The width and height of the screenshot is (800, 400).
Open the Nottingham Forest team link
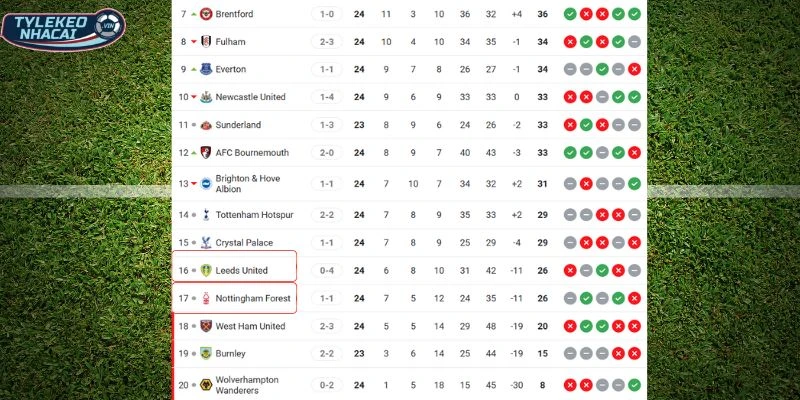250,298
